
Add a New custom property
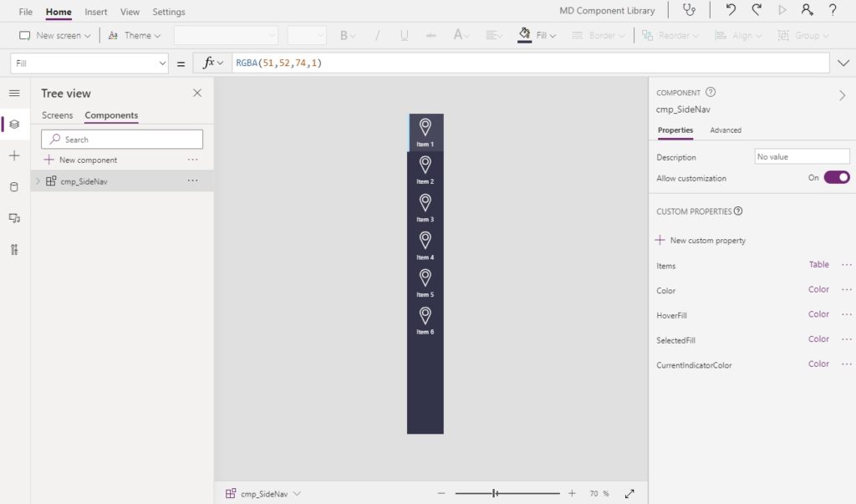point(701,240)
